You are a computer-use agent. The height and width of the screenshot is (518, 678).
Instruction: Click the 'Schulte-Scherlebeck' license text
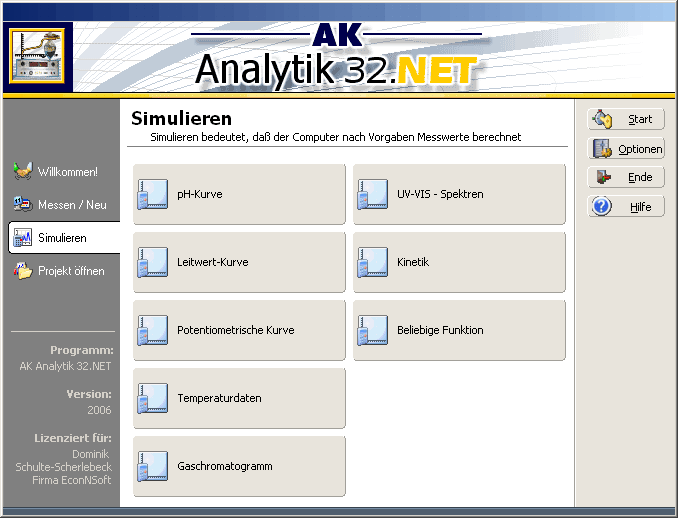64,467
